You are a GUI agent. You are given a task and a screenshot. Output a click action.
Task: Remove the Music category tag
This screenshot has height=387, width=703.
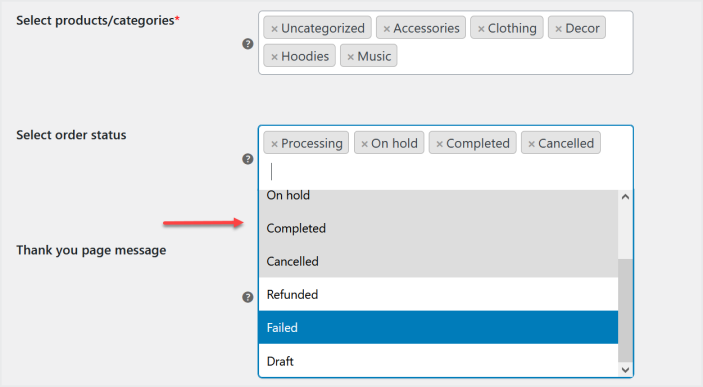pos(351,57)
